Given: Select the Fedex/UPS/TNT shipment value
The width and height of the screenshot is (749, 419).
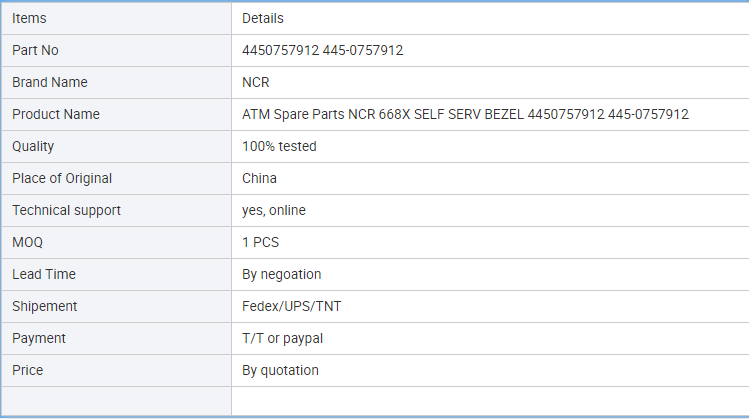Looking at the screenshot, I should click(292, 306).
